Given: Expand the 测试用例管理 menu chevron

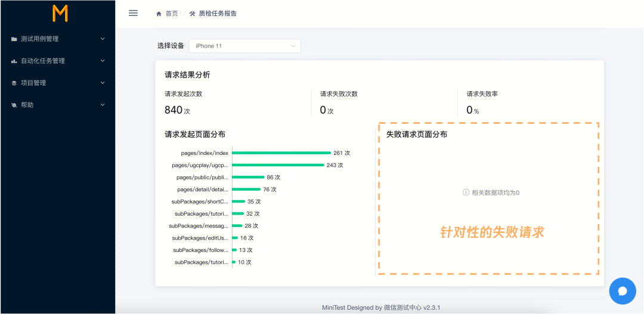Looking at the screenshot, I should [x=103, y=39].
